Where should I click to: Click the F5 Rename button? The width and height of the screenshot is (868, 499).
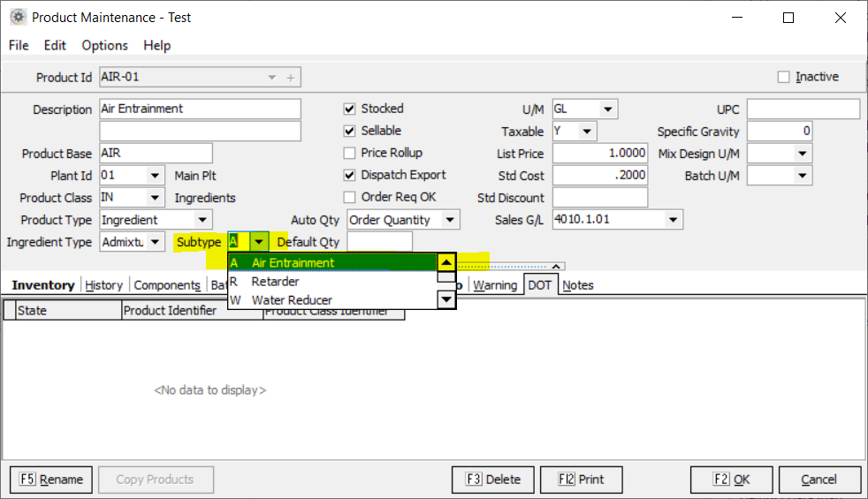click(52, 480)
